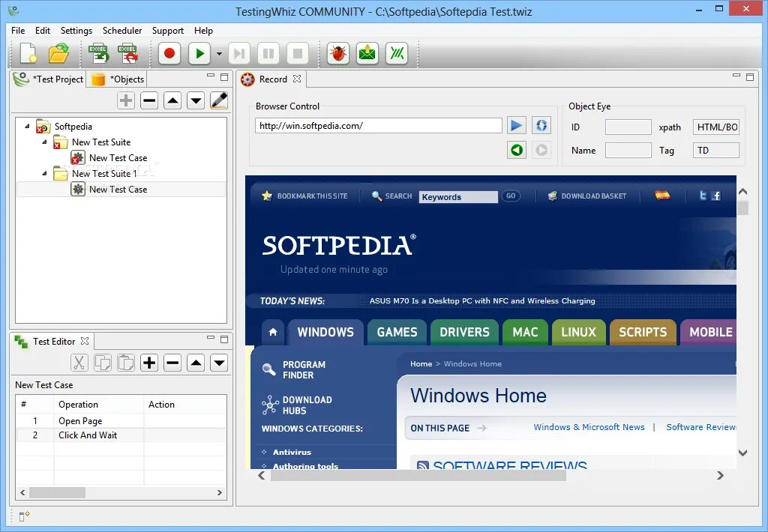
Task: Click the browser Refresh icon
Action: pos(541,125)
